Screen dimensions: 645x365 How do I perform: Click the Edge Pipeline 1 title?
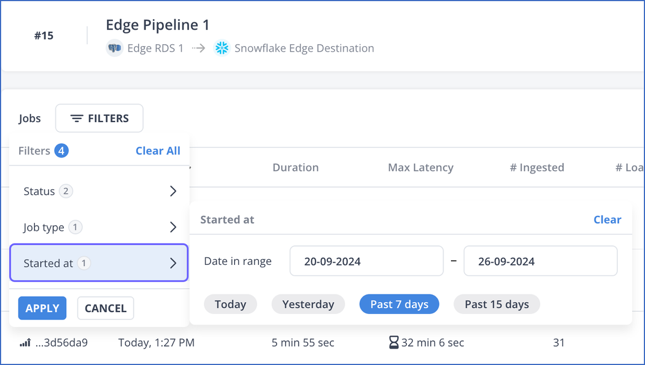pyautogui.click(x=158, y=25)
